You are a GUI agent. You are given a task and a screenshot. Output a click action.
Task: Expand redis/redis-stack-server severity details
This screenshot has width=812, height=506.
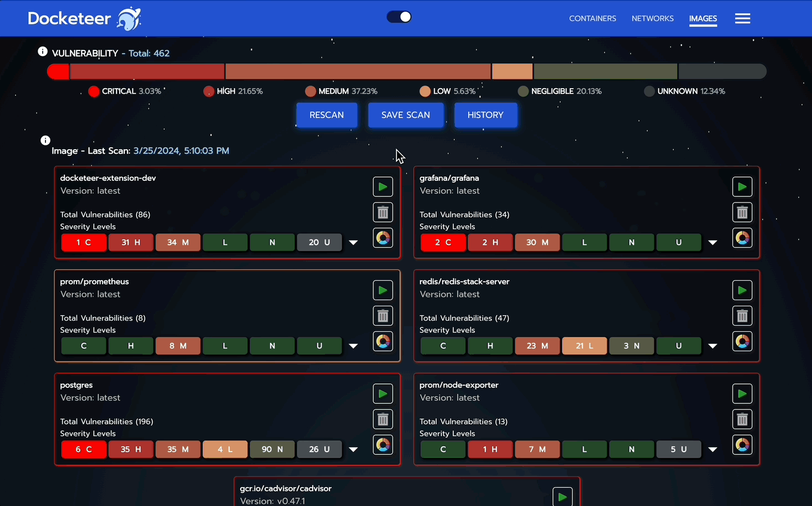(x=713, y=346)
